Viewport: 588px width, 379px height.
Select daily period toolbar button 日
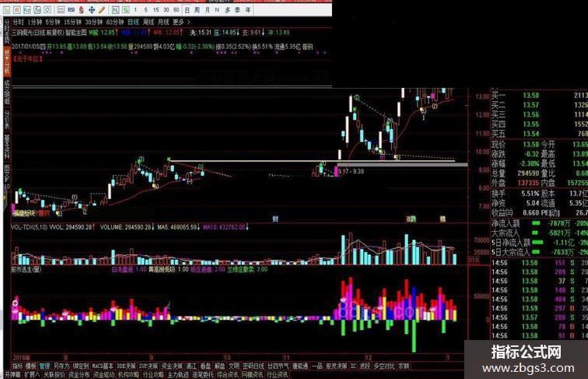tap(187, 10)
